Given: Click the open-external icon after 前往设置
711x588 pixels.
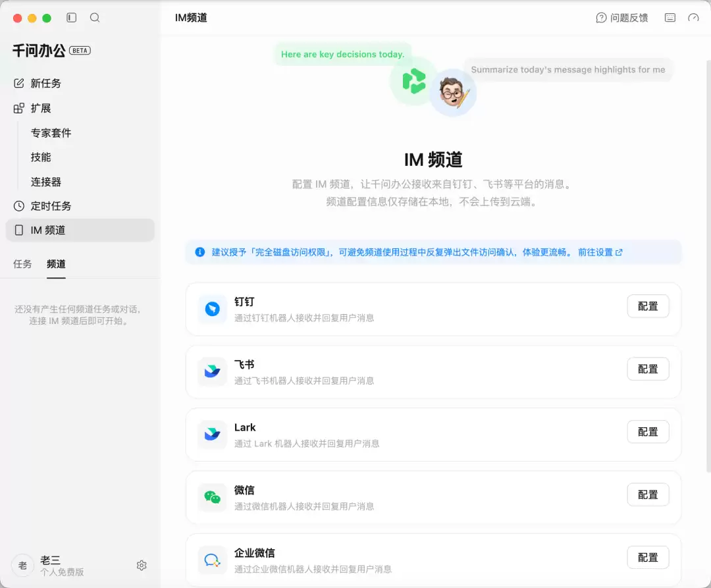Looking at the screenshot, I should 619,252.
